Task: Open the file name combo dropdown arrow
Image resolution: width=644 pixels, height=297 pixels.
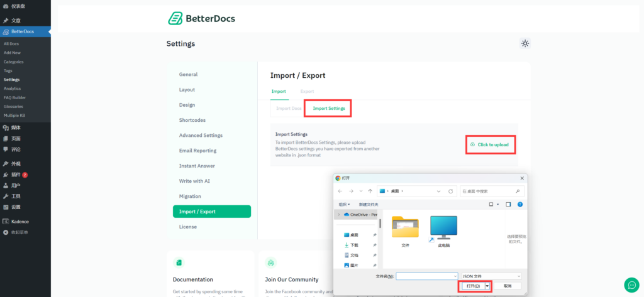Action: 455,276
